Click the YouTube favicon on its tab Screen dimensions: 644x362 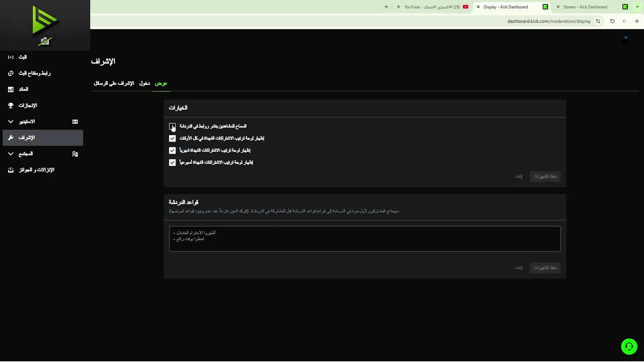465,7
